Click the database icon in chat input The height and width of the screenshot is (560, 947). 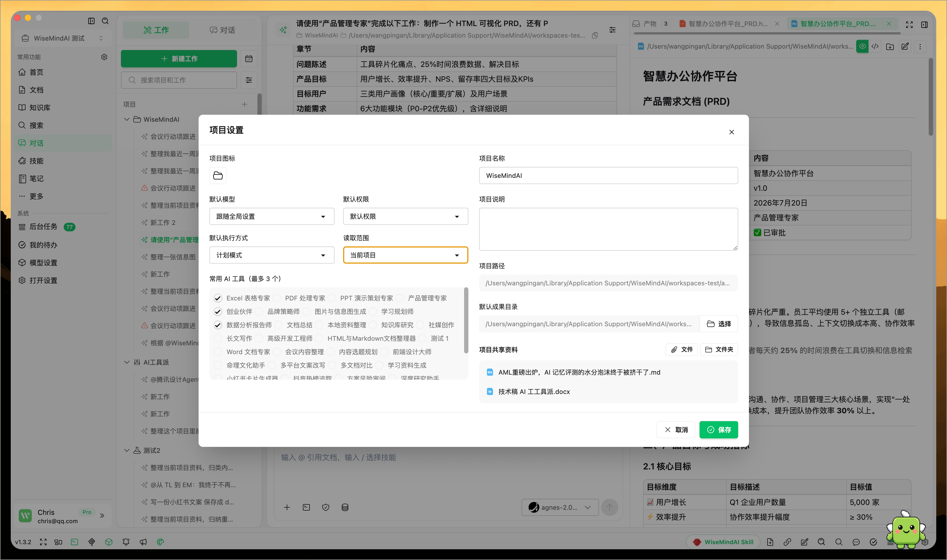tap(345, 507)
